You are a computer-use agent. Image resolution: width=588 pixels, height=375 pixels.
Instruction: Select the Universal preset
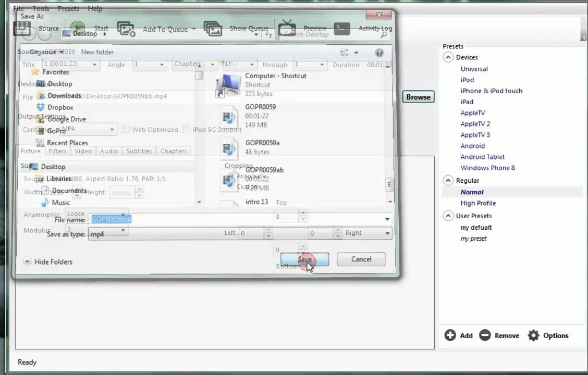[x=474, y=69]
